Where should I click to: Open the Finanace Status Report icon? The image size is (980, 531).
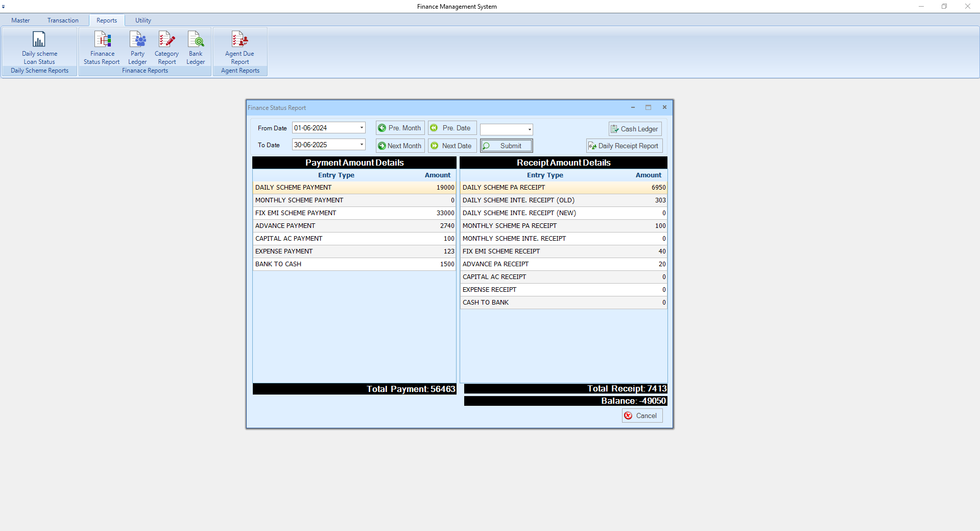coord(102,48)
